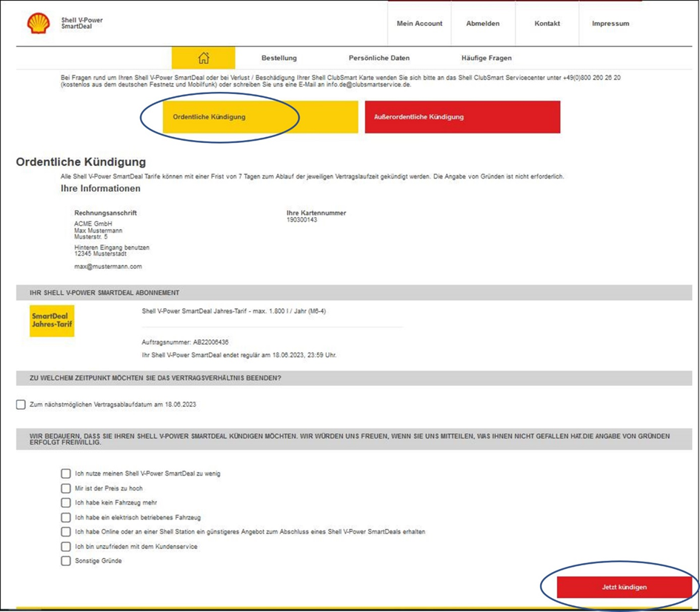Viewport: 700px width, 612px height.
Task: Switch to the Bestellung tab
Action: pos(279,58)
